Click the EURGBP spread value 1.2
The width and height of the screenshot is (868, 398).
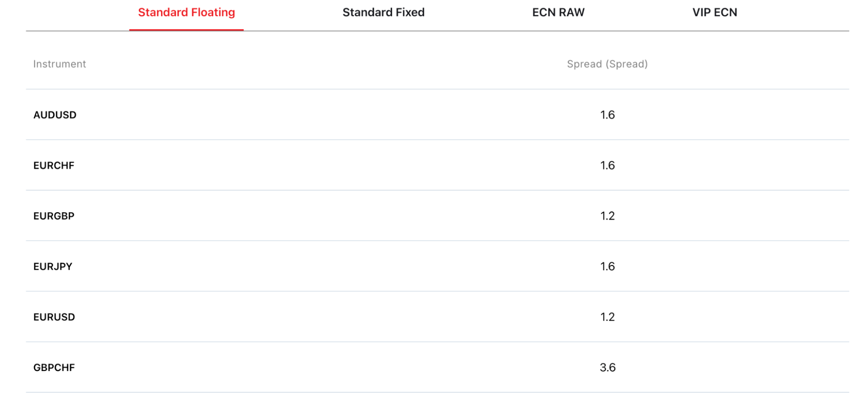coord(607,216)
